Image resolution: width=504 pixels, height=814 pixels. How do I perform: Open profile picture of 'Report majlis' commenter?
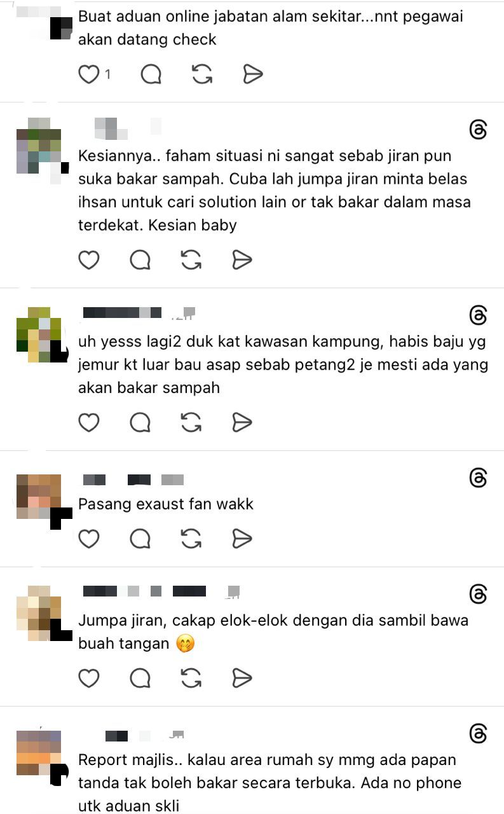tap(39, 753)
